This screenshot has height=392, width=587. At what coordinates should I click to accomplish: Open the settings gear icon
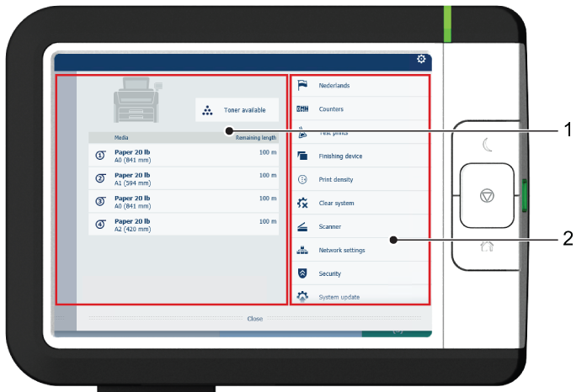[421, 59]
